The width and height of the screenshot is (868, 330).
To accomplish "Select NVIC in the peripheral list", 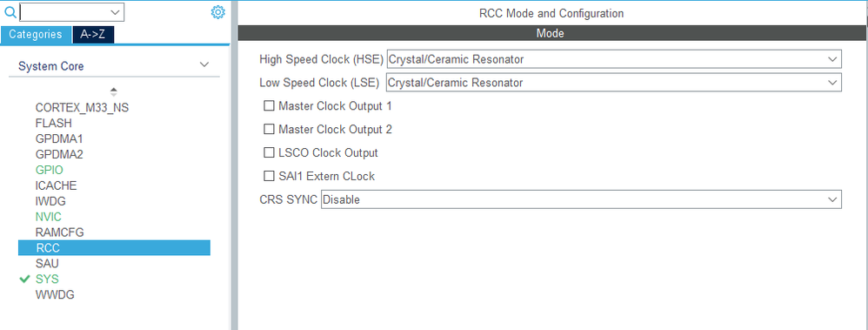I will (x=49, y=216).
